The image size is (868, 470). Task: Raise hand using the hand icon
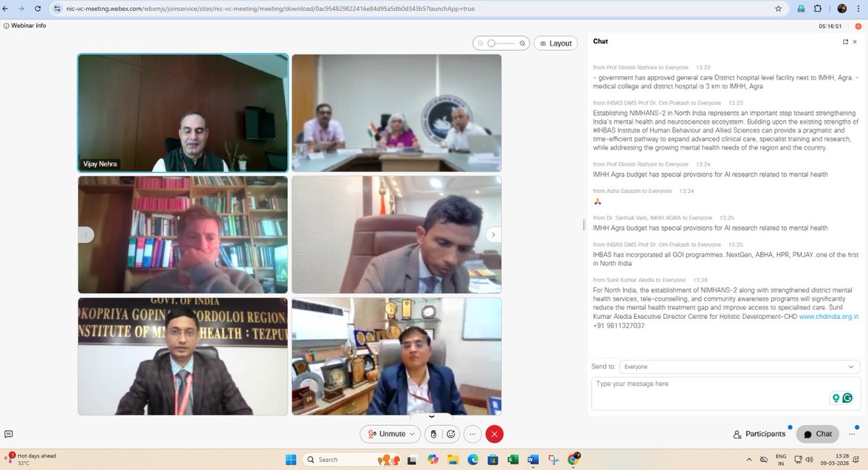pos(433,434)
